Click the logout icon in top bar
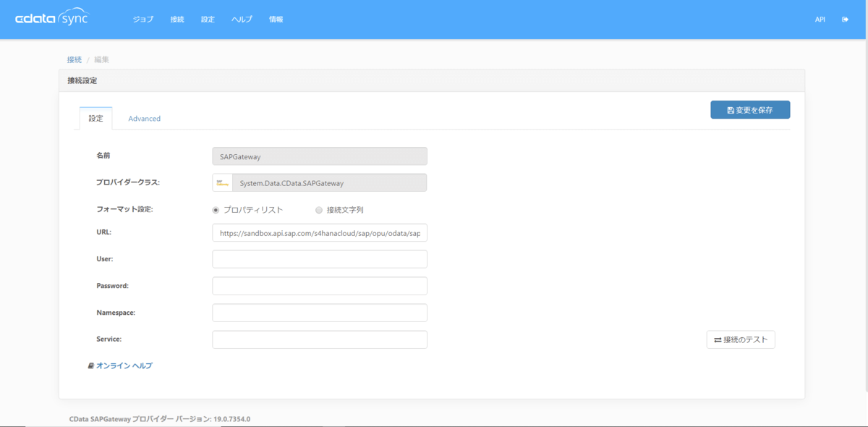Viewport: 868px width, 427px height. 844,19
